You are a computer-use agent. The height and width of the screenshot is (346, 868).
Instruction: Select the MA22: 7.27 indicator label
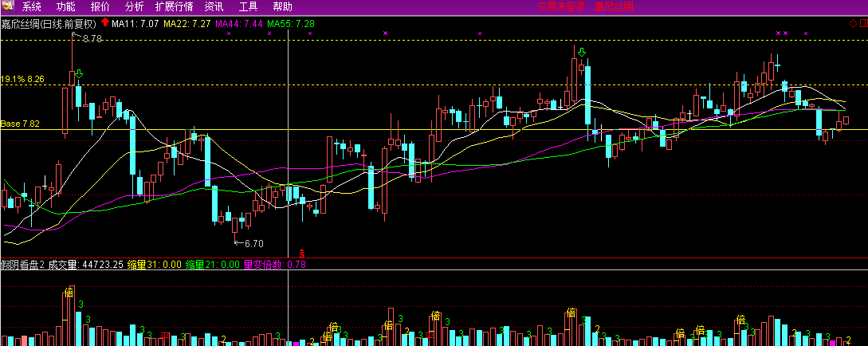[x=187, y=24]
